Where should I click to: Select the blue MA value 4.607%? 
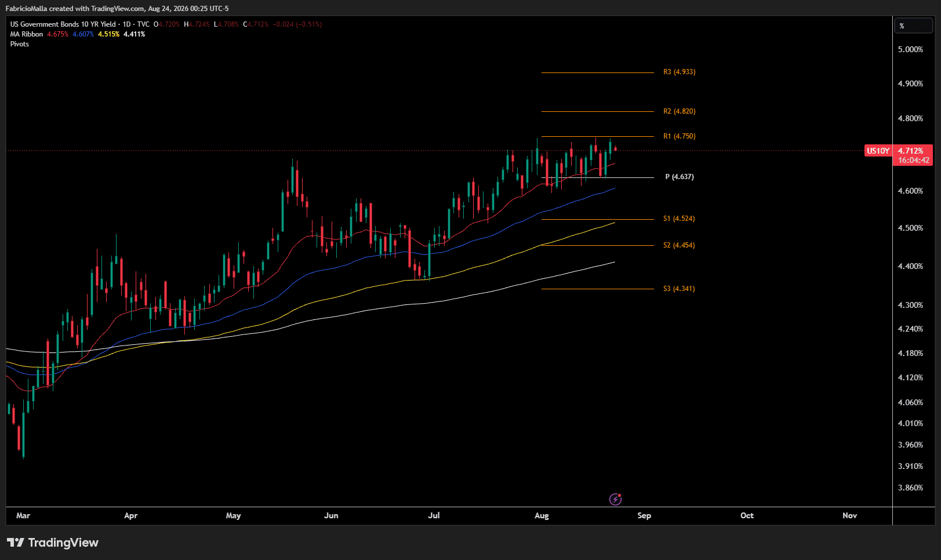[83, 34]
